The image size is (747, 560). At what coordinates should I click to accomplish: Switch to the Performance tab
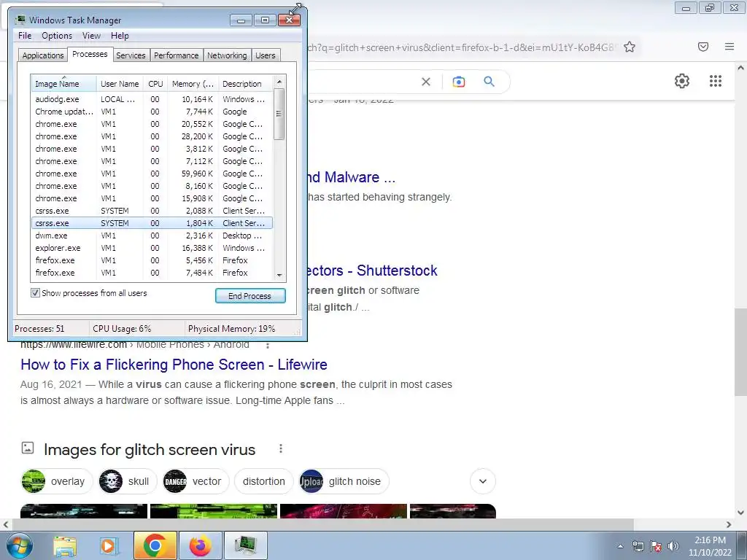(177, 55)
